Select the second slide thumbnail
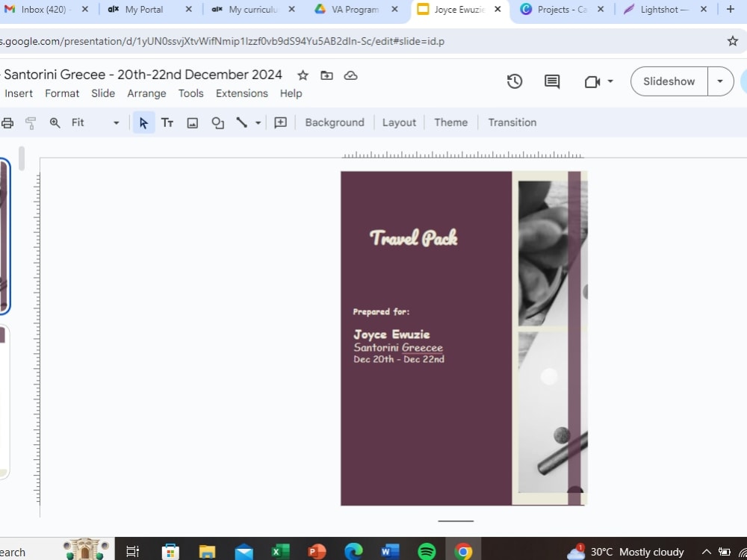The height and width of the screenshot is (560, 747). click(x=4, y=402)
